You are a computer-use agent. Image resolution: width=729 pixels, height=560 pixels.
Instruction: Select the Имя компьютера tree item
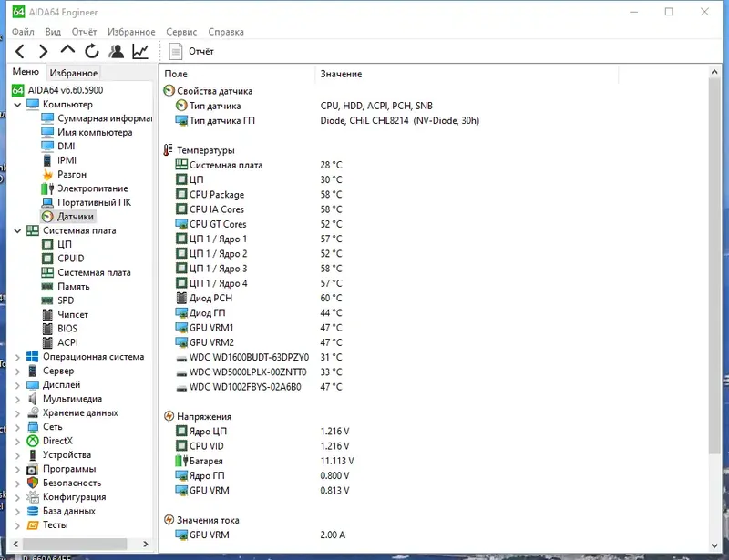click(x=87, y=132)
